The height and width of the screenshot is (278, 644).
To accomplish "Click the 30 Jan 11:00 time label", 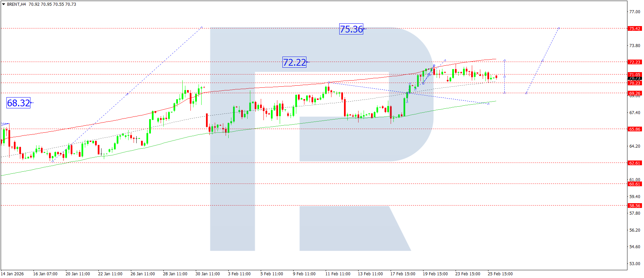I will (x=207, y=274).
